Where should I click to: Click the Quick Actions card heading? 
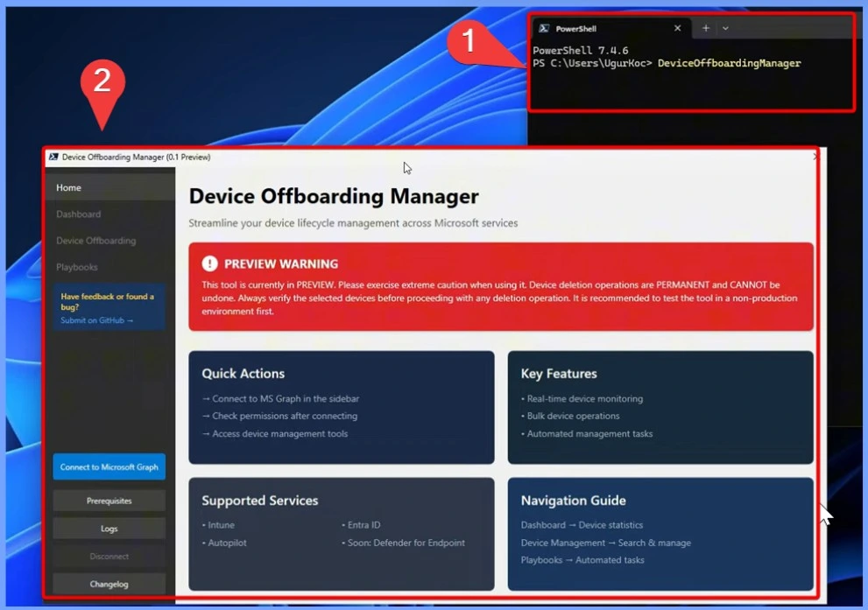(243, 374)
